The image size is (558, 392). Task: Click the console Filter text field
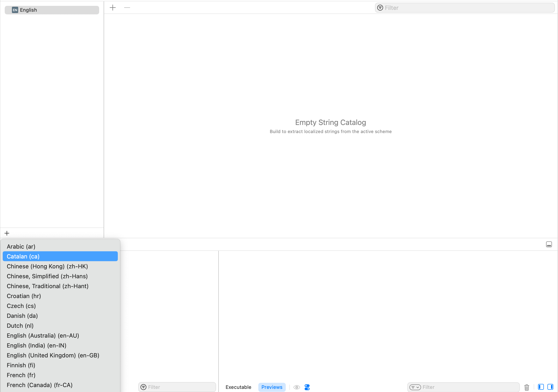tap(469, 387)
